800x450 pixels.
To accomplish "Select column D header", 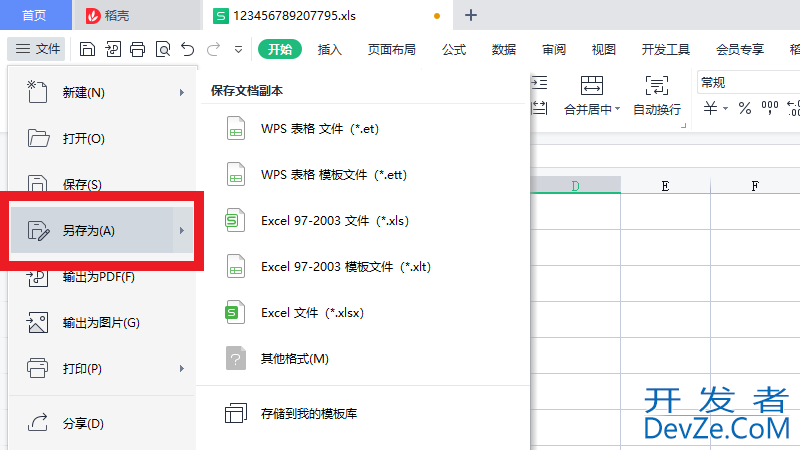I will click(576, 186).
